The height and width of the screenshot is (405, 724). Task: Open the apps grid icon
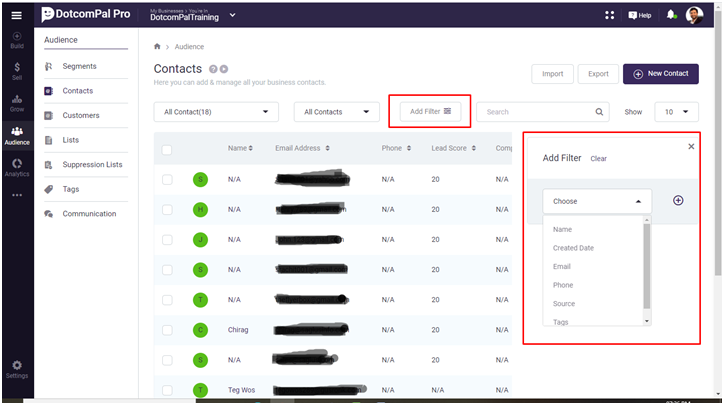click(609, 15)
